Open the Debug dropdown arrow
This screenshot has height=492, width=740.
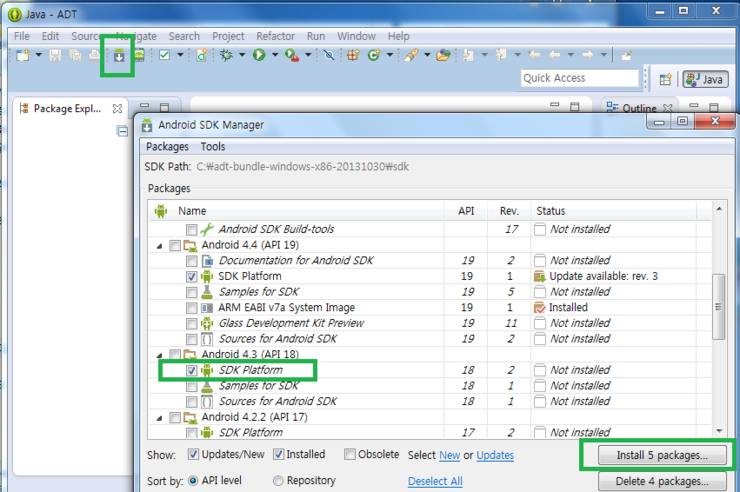click(x=242, y=56)
